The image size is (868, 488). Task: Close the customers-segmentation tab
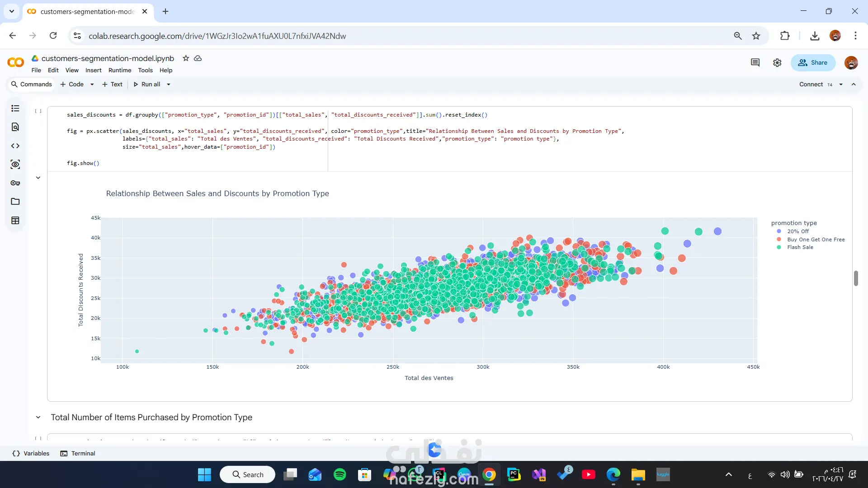145,11
